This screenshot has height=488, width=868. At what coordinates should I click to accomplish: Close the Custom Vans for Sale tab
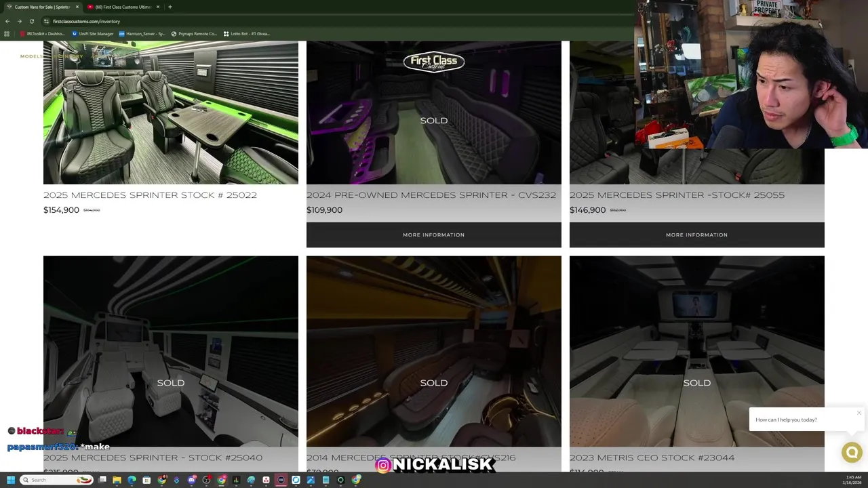77,7
